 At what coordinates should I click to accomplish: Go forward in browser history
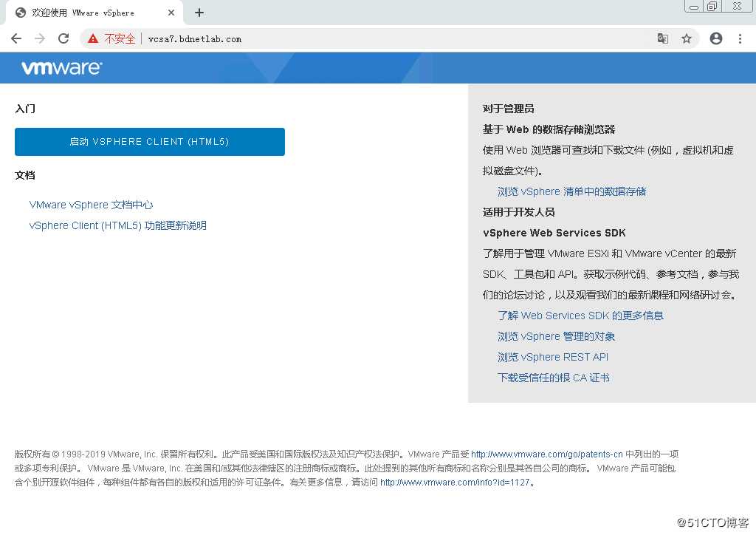coord(40,38)
